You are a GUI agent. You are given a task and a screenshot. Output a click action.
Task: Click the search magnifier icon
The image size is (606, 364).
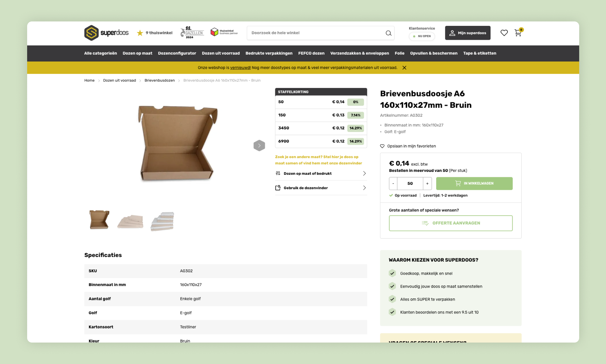tap(389, 33)
